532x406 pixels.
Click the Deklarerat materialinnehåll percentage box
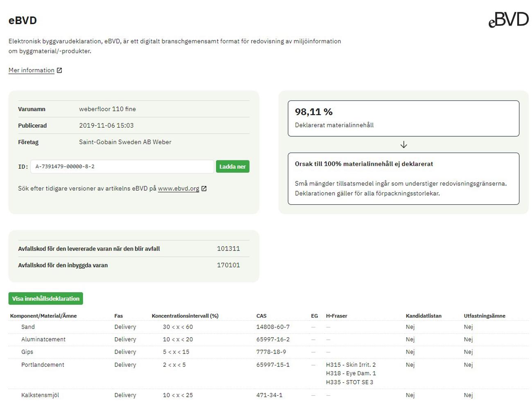pos(403,118)
